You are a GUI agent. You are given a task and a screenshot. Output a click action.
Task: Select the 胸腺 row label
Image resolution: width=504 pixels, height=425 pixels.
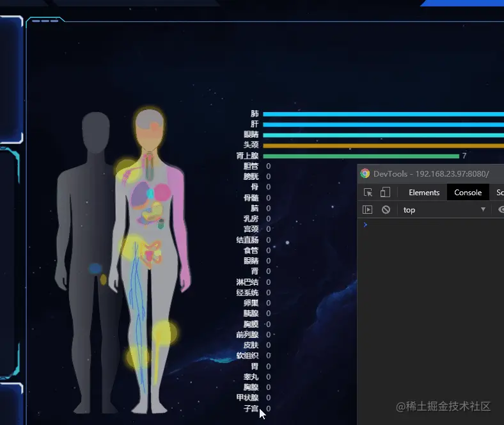251,387
